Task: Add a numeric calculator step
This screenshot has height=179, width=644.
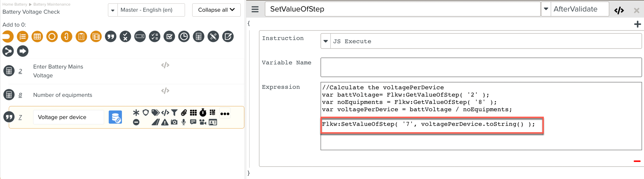Action: coord(199,37)
